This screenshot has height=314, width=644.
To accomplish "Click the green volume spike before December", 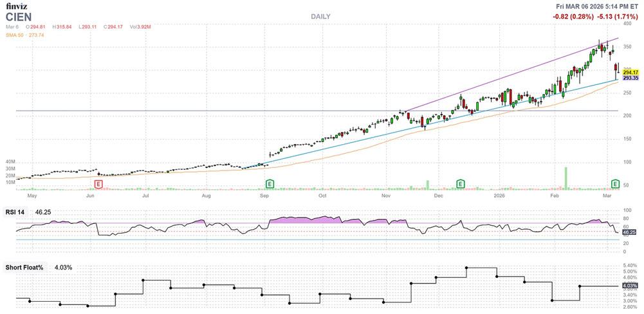I will (428, 185).
